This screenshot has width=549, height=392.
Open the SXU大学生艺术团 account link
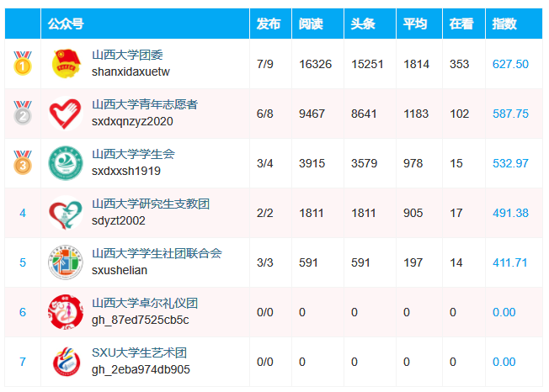[x=139, y=353]
